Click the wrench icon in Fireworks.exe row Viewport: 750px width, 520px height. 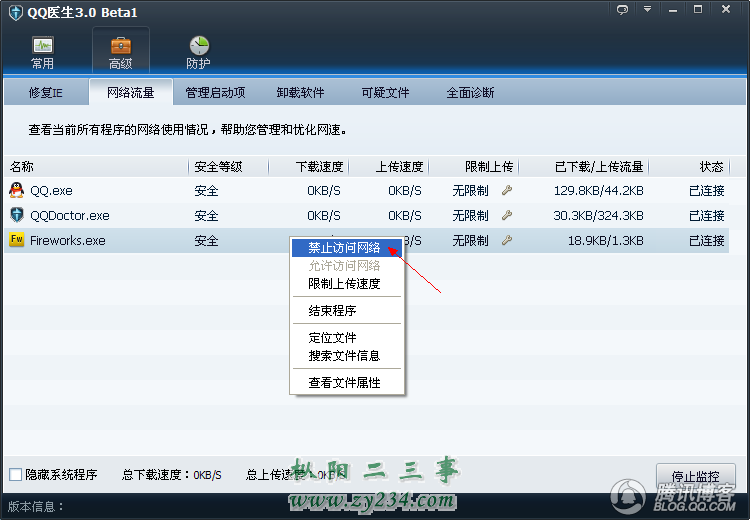click(507, 240)
